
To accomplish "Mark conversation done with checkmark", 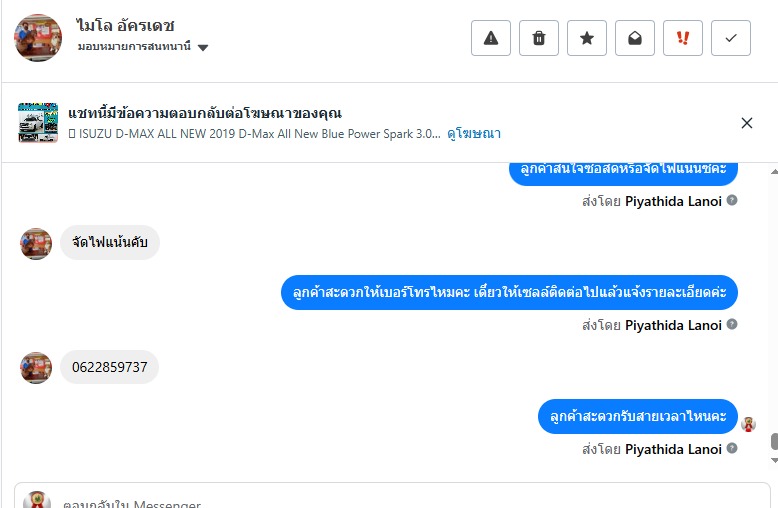I will pos(731,38).
